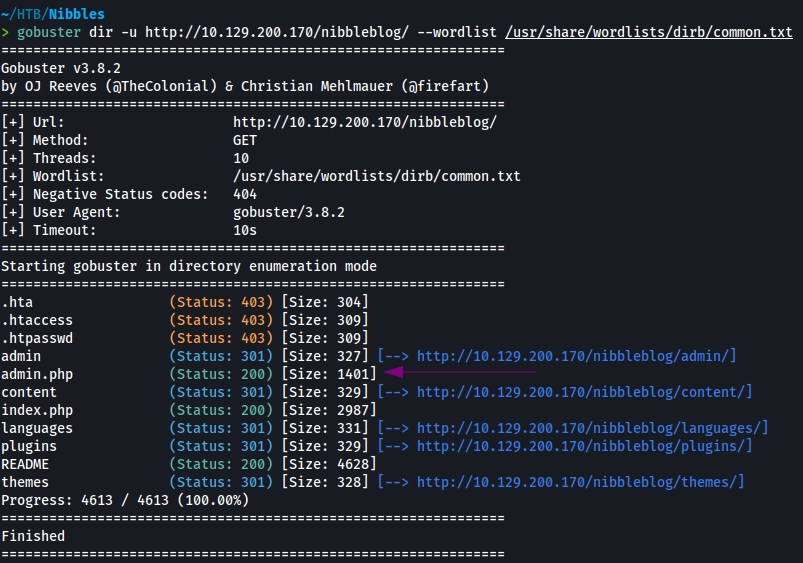This screenshot has height=563, width=803.
Task: Open the nibbleblog/content/ redirect link
Action: (x=584, y=392)
